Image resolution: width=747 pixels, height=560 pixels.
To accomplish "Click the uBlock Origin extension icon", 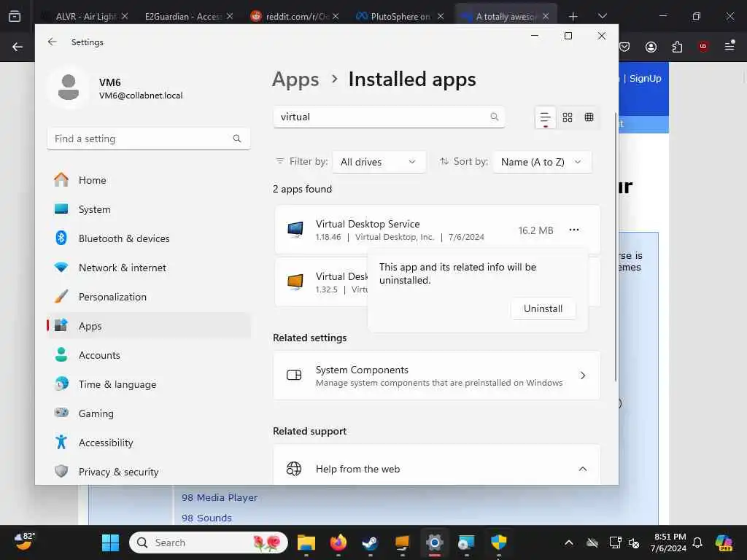I will tap(703, 47).
